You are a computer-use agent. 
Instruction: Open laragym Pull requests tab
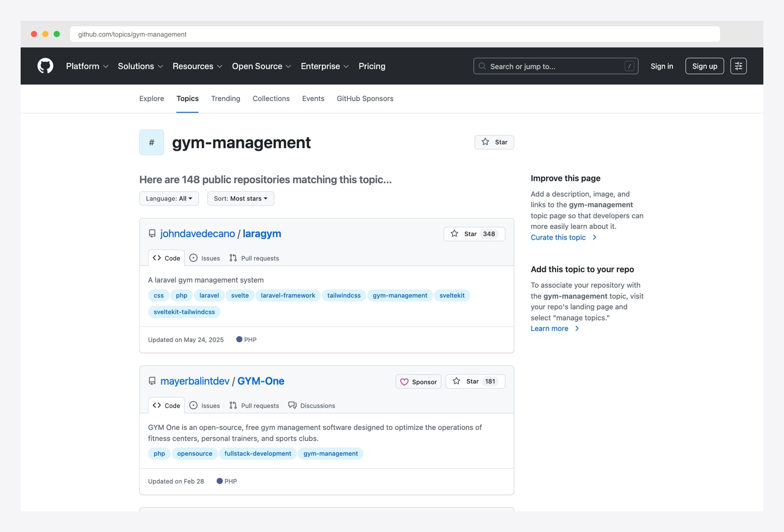254,258
